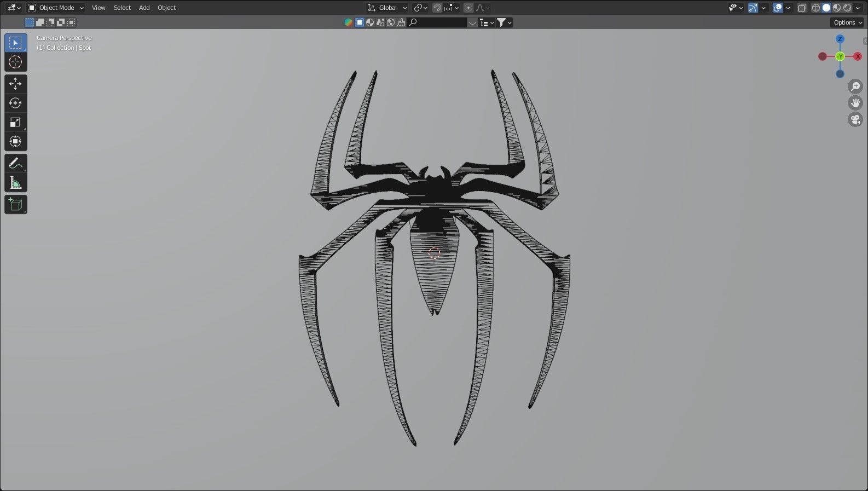868x491 pixels.
Task: Expand the overlays options dropdown arrow
Action: [788, 8]
